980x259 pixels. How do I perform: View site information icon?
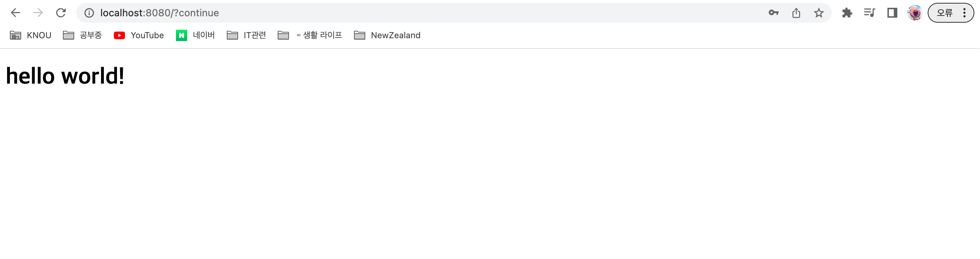(x=89, y=13)
